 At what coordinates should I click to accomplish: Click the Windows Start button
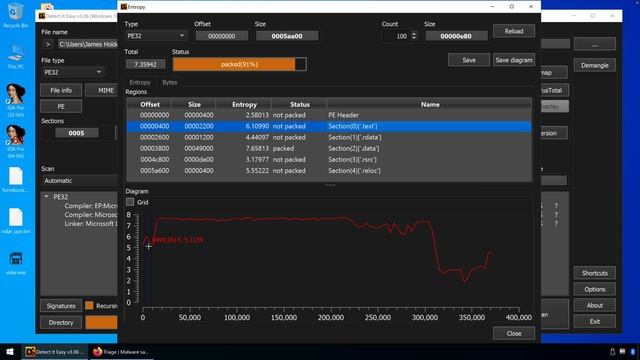pos(10,352)
